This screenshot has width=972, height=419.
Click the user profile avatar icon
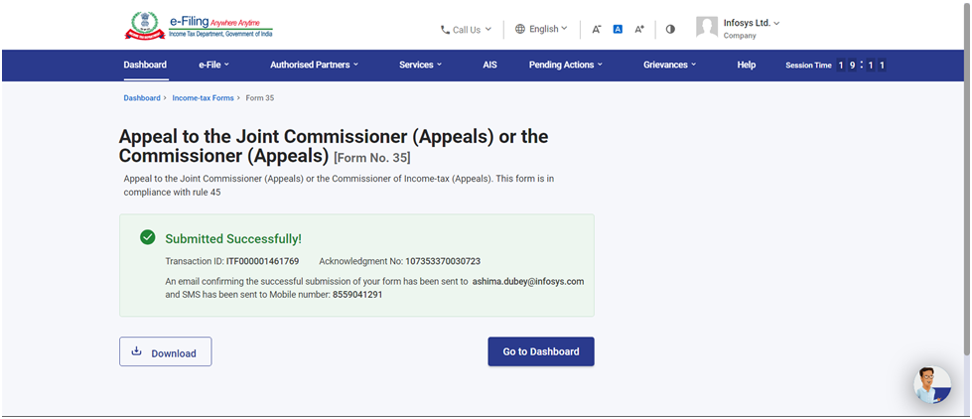tap(707, 28)
